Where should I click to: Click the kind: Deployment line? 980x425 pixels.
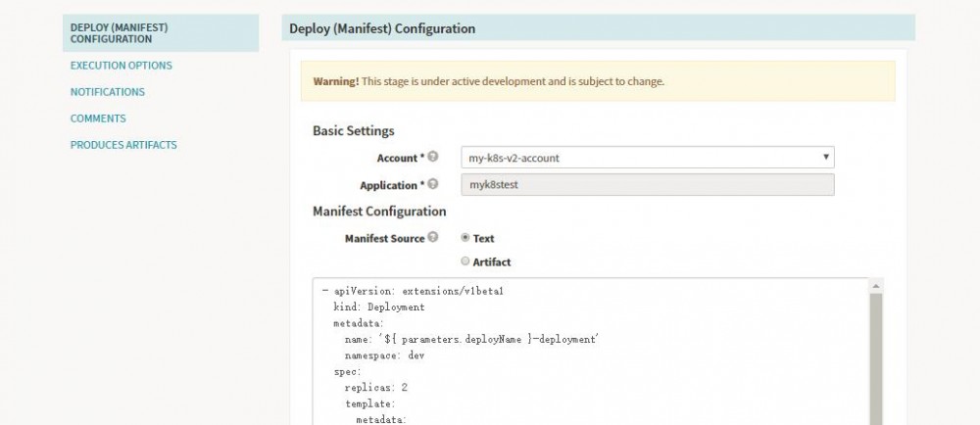[x=379, y=307]
